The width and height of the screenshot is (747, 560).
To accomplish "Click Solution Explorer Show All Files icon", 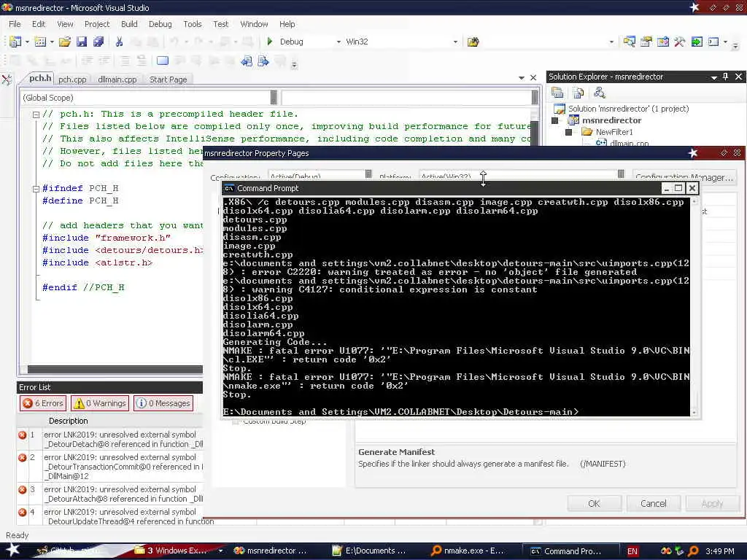I will click(x=578, y=93).
